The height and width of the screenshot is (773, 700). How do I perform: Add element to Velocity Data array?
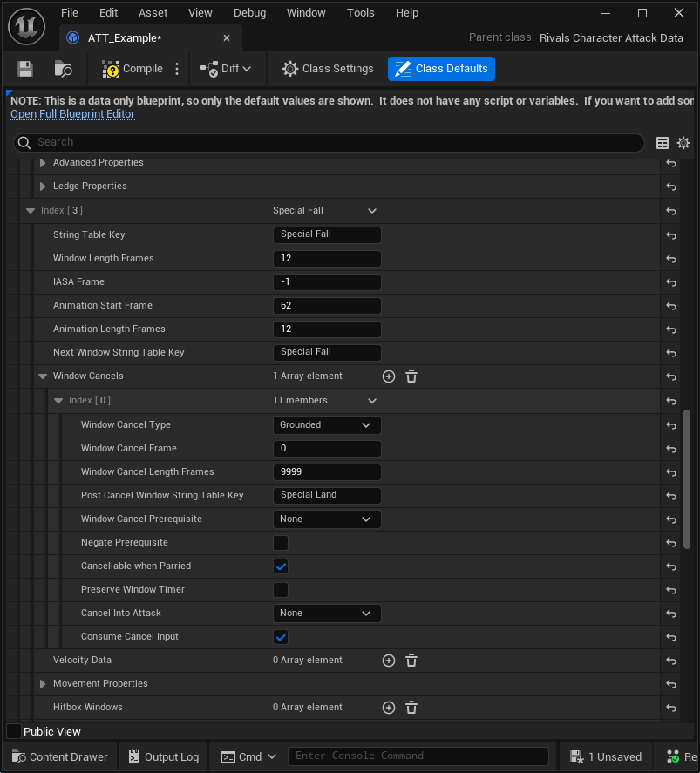[389, 661]
